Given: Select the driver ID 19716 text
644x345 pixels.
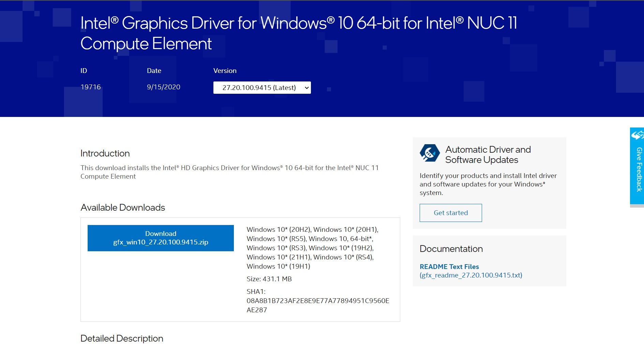Looking at the screenshot, I should click(x=91, y=87).
